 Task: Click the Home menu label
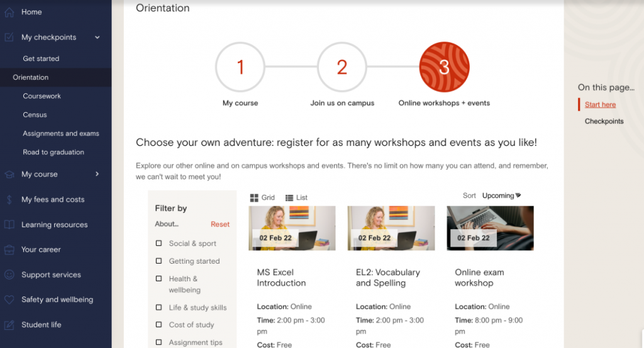click(31, 13)
